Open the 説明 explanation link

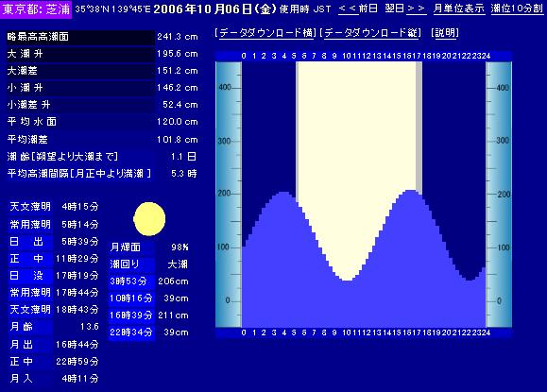click(445, 33)
